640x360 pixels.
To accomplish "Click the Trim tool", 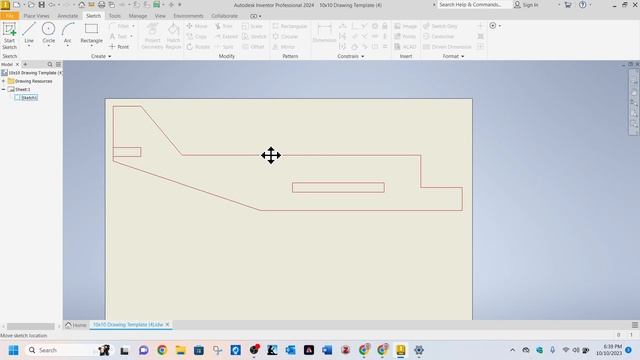I will 224,26.
